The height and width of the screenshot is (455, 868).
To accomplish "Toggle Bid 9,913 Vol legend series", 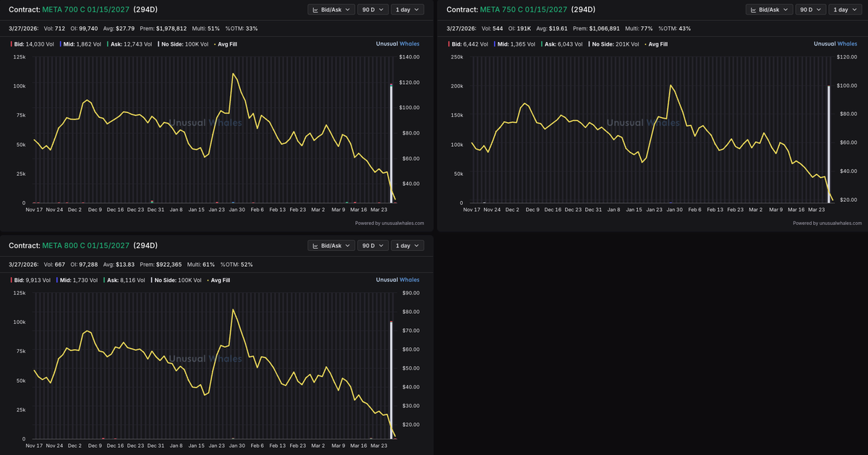I will pyautogui.click(x=30, y=280).
